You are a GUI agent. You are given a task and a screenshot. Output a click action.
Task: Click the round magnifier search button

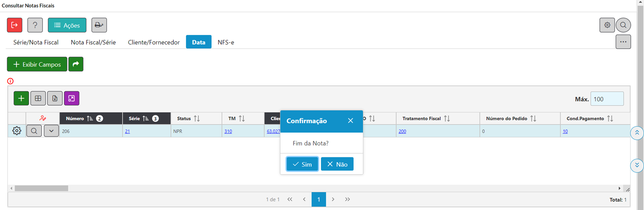[x=623, y=25]
